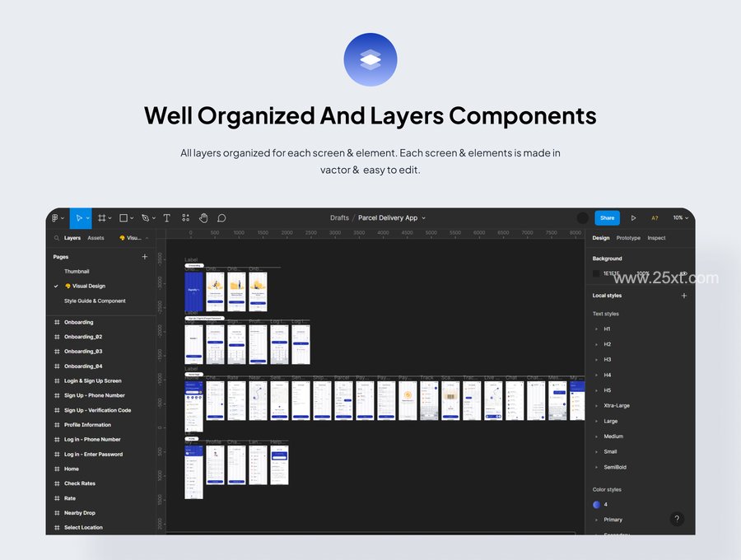The width and height of the screenshot is (741, 560).
Task: Switch to the Assets tab
Action: (x=96, y=238)
